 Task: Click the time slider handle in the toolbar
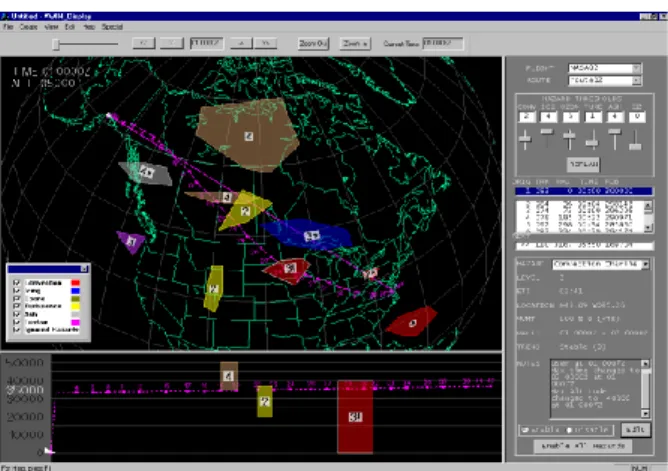[56, 44]
